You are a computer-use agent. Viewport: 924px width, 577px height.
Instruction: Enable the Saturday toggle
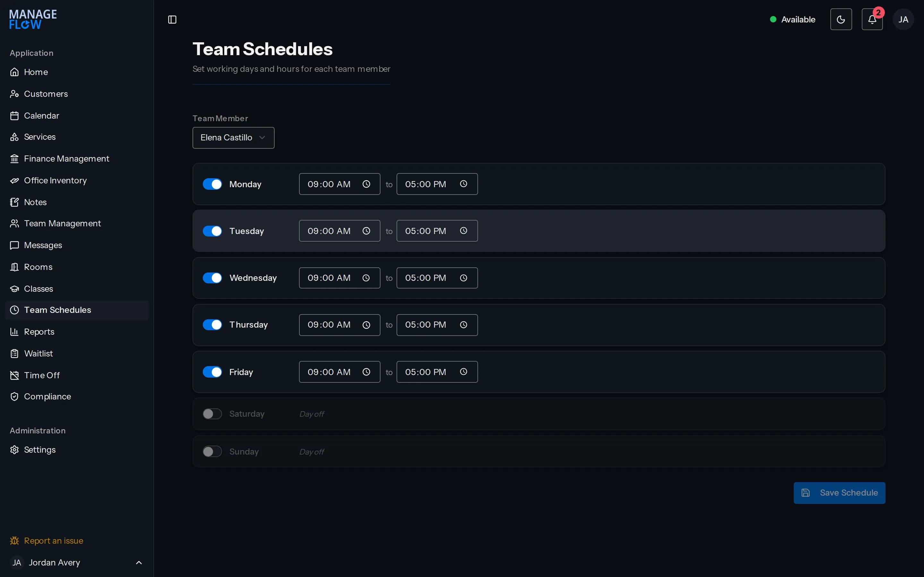[212, 414]
